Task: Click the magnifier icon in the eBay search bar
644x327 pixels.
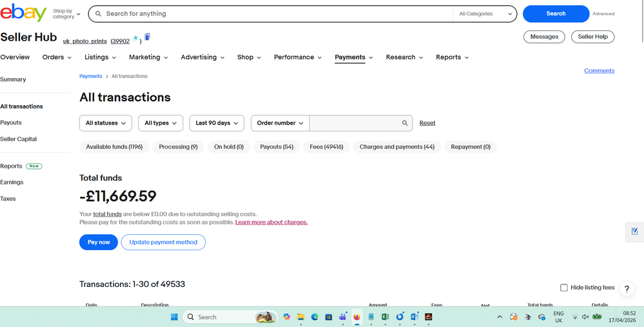Action: [x=98, y=14]
